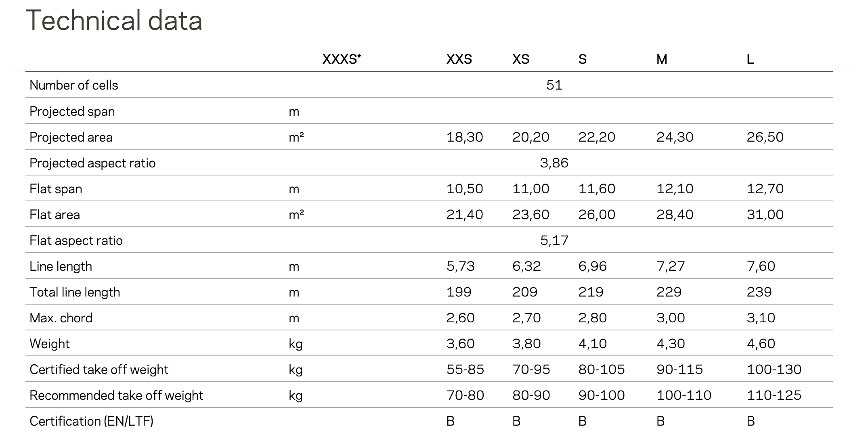The height and width of the screenshot is (447, 868).
Task: Select projected area value 18,30
Action: tap(465, 137)
